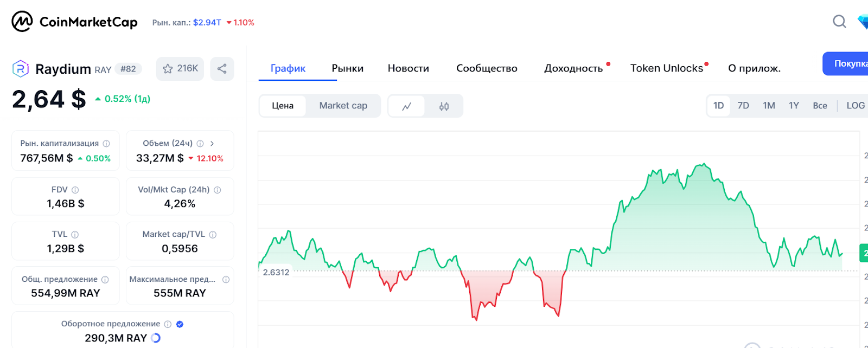Image resolution: width=868 pixels, height=348 pixels.
Task: Click the 0,5956 Market cap/TVL value
Action: tap(180, 249)
